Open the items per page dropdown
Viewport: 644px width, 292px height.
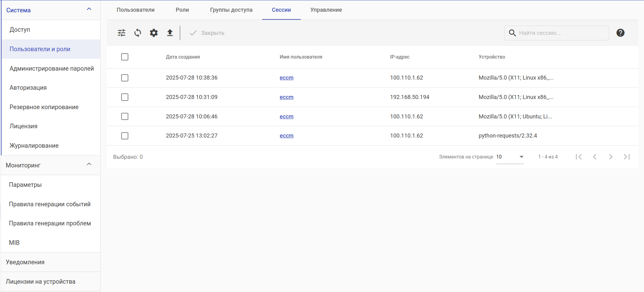pos(510,157)
